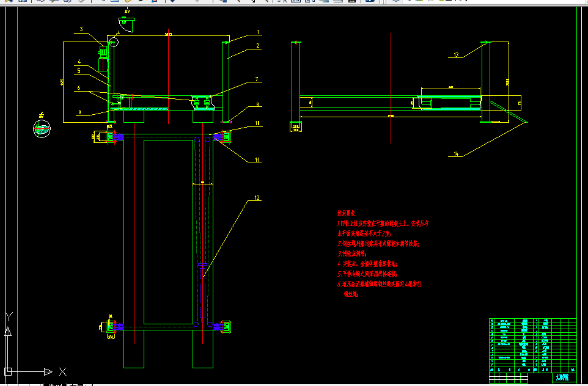Click the X axis label of UCS icon

click(62, 372)
